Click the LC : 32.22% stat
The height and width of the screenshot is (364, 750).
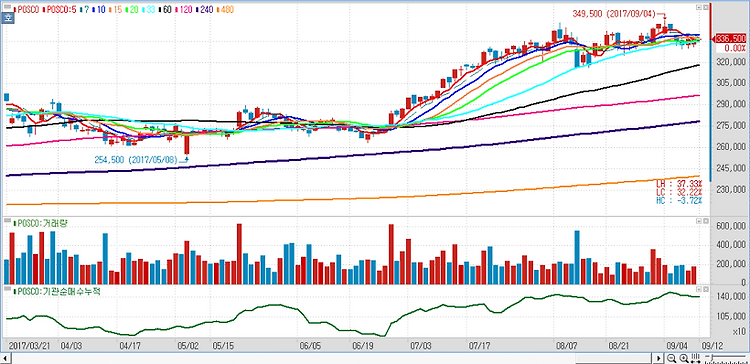point(680,191)
